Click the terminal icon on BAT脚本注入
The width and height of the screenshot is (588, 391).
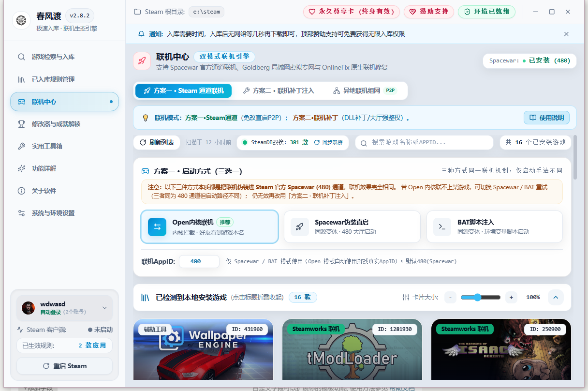click(x=442, y=226)
